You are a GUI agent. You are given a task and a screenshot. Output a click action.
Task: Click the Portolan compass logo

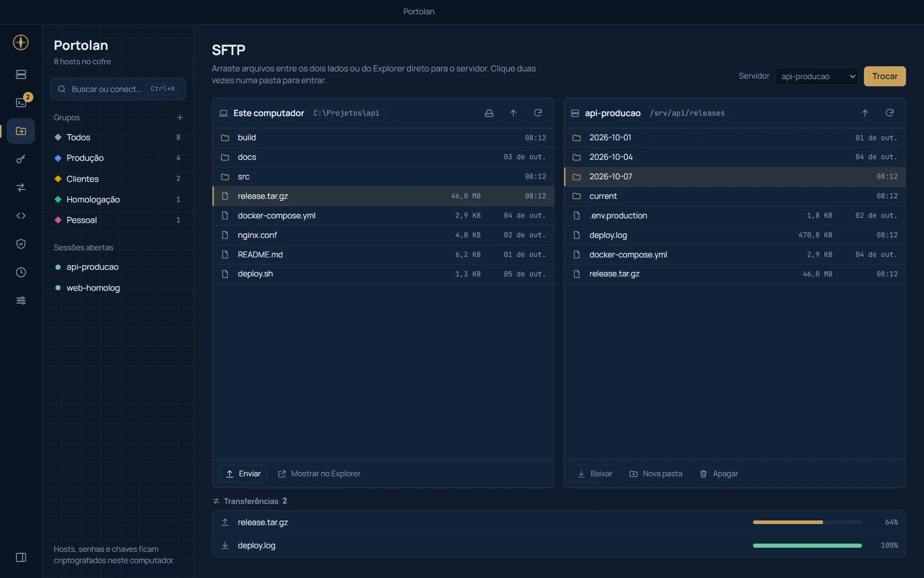click(21, 42)
